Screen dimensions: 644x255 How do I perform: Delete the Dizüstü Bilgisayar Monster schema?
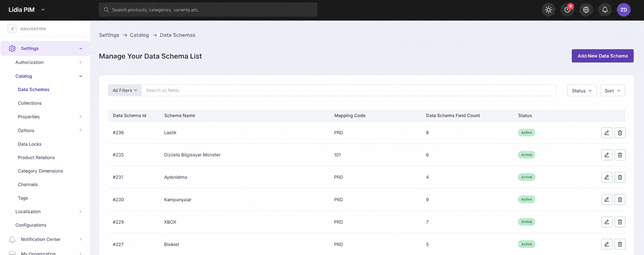(620, 155)
